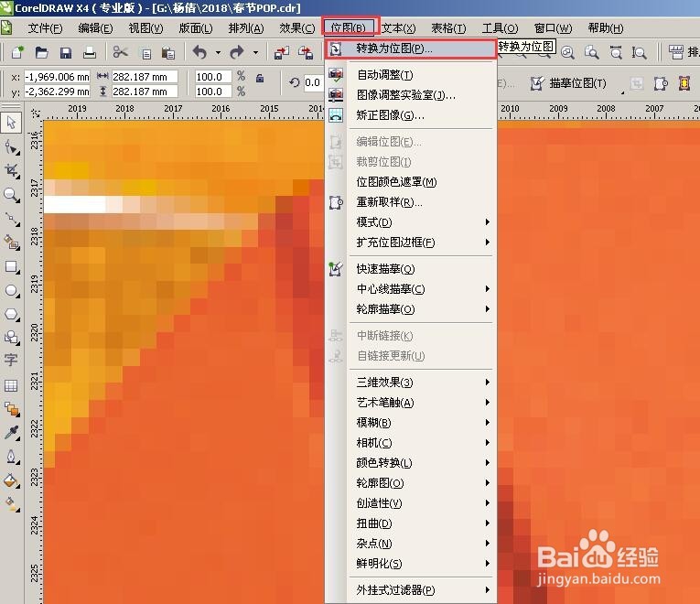Click the Copy icon
The image size is (700, 604).
[x=146, y=54]
